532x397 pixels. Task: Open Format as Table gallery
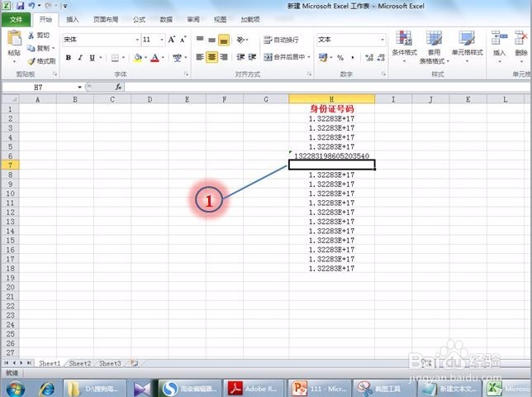(x=434, y=47)
